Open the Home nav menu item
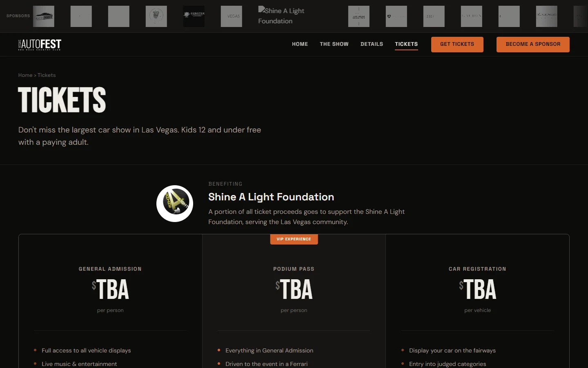This screenshot has width=588, height=368. 300,44
